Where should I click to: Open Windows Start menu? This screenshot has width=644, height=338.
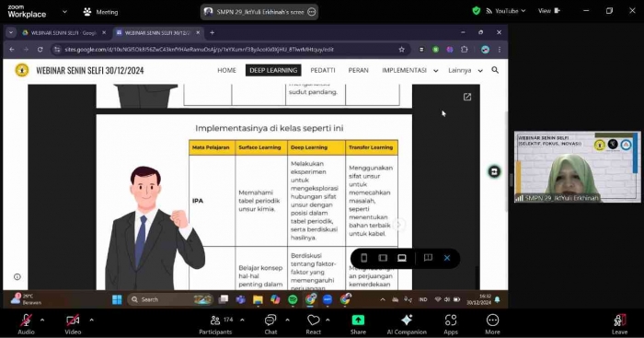[117, 299]
